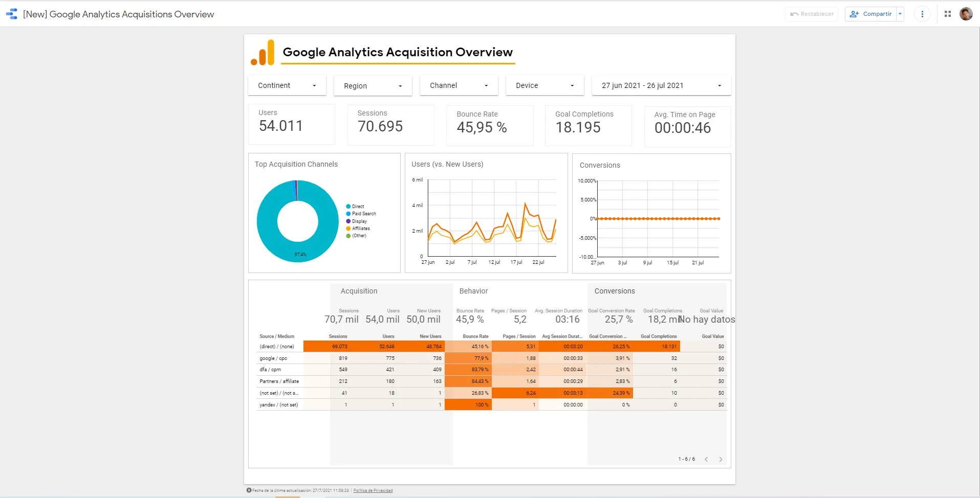Screen dimensions: 980x498
Task: Go to next table page arrow
Action: click(x=721, y=459)
